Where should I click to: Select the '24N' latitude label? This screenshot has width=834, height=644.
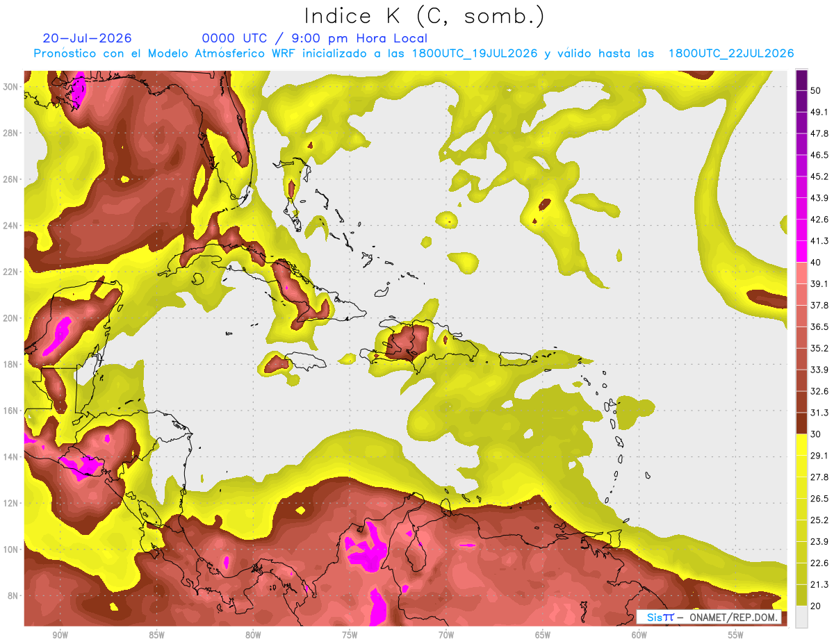[11, 225]
